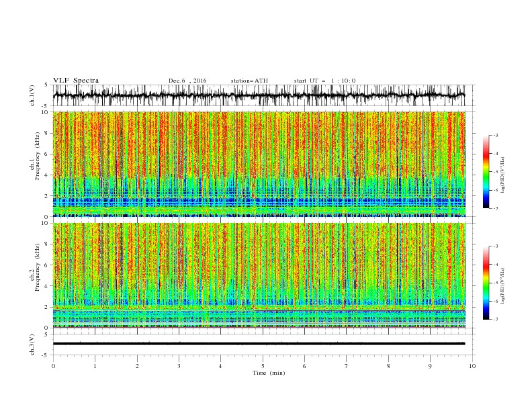Click time axis tick label "5"
The height and width of the screenshot is (411, 532).
click(263, 366)
